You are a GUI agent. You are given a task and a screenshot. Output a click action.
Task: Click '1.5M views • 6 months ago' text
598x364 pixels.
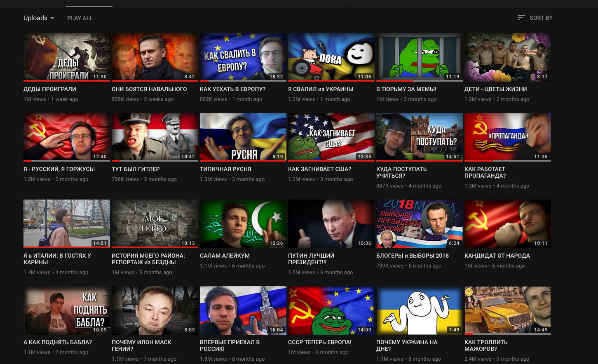320,272
